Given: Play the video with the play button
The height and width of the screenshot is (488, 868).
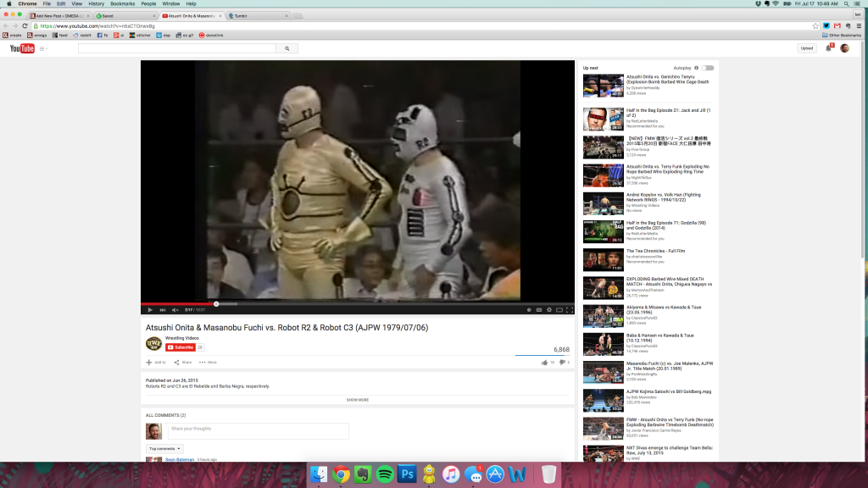Looking at the screenshot, I should coord(150,310).
